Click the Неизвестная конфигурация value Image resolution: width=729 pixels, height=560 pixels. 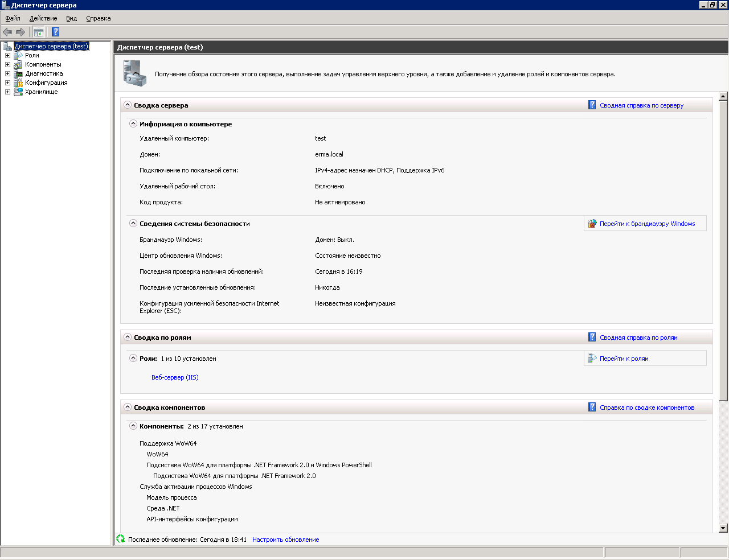355,303
